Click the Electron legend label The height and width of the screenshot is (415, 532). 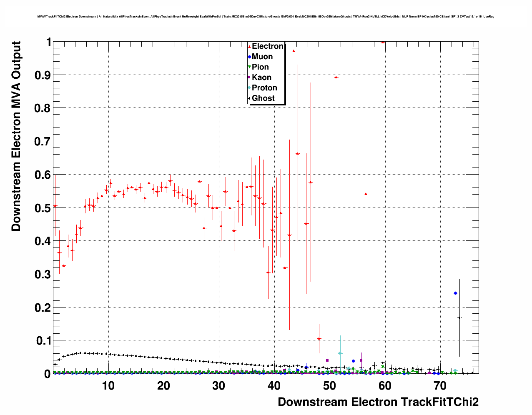[x=268, y=46]
